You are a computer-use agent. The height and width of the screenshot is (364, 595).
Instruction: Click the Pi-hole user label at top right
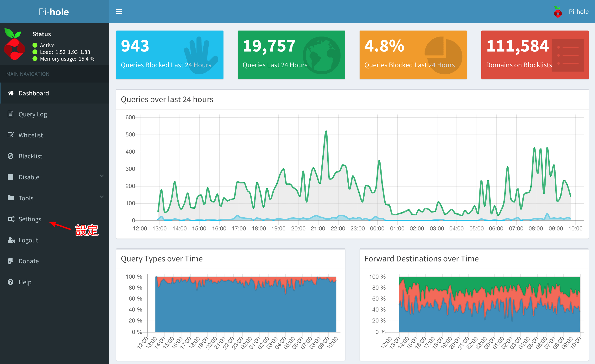tap(579, 12)
